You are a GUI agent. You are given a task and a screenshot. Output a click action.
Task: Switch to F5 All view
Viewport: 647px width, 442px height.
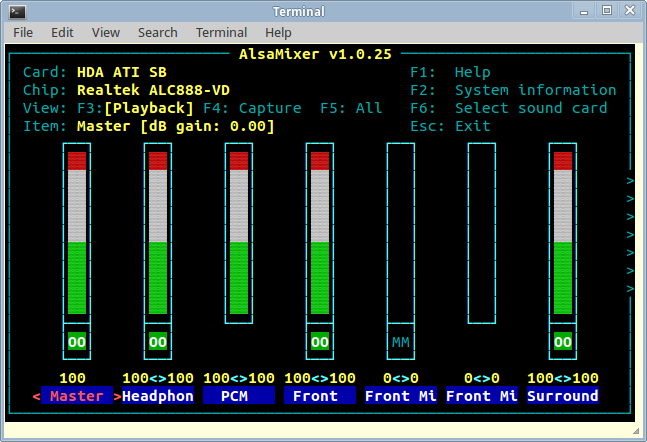351,108
